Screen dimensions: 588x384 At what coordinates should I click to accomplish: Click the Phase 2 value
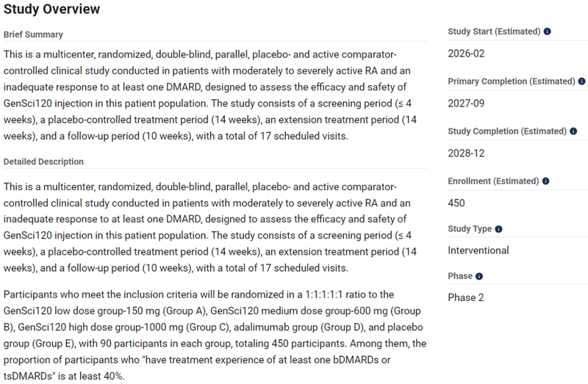click(x=467, y=297)
